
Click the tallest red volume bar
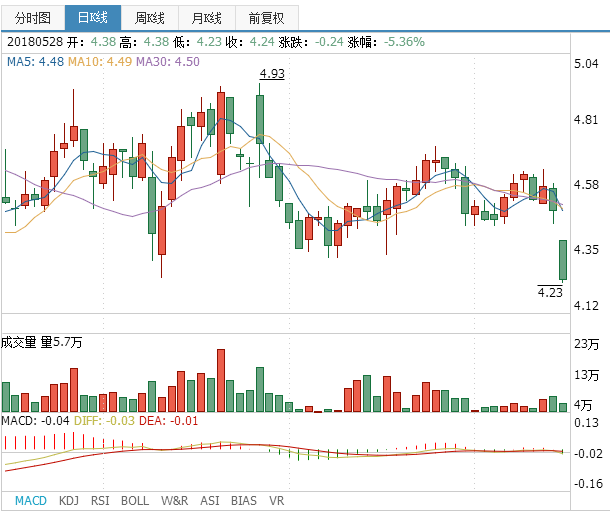pos(221,380)
